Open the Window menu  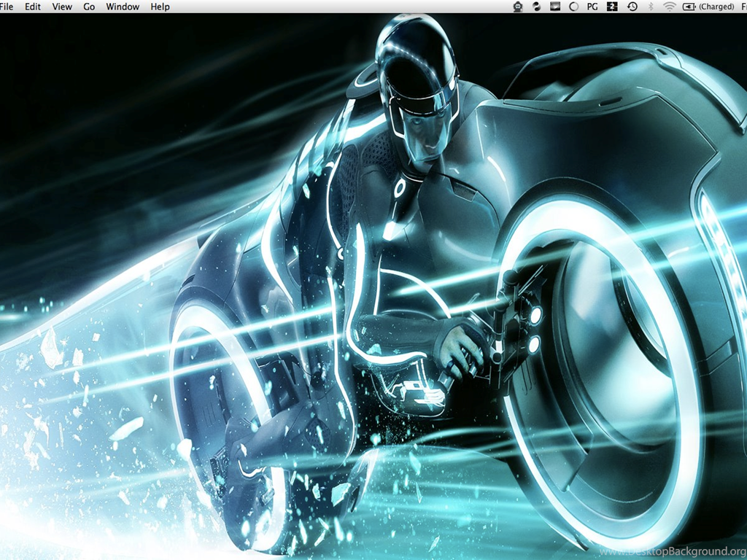click(x=123, y=7)
